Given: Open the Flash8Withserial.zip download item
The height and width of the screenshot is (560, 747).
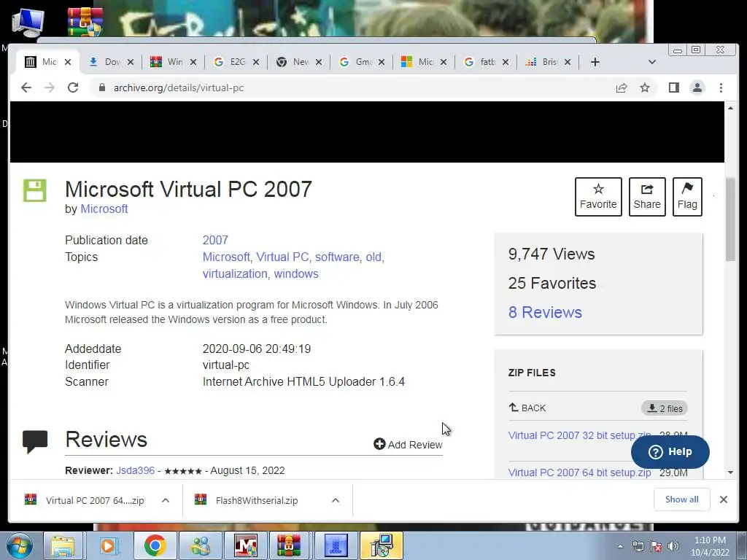Looking at the screenshot, I should click(x=257, y=500).
